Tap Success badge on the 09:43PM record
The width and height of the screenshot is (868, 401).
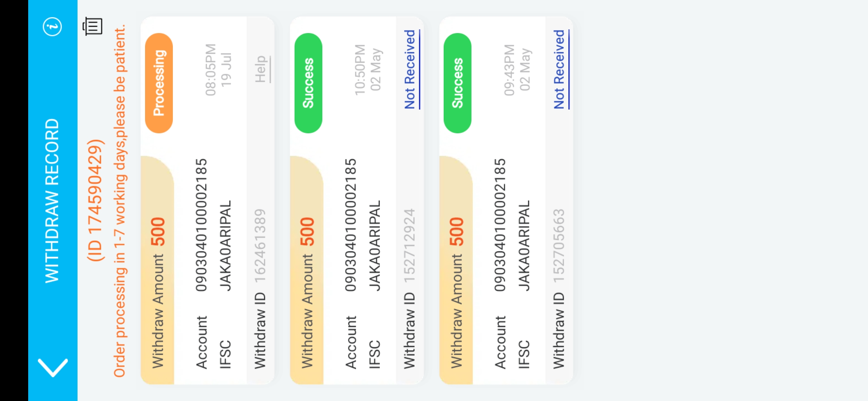click(x=457, y=83)
